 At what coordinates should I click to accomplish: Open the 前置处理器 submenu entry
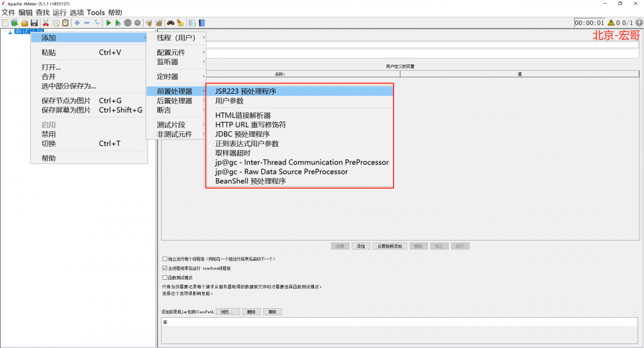(176, 91)
